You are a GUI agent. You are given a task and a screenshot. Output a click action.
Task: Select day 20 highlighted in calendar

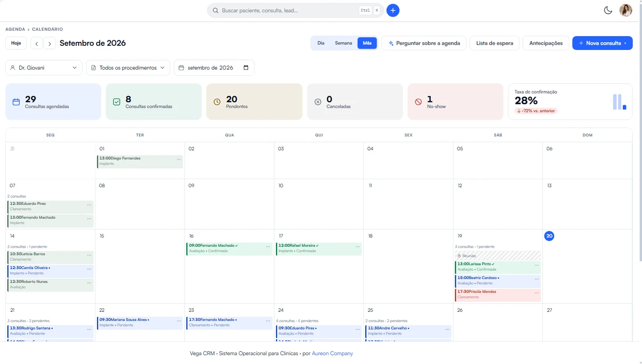[549, 236]
